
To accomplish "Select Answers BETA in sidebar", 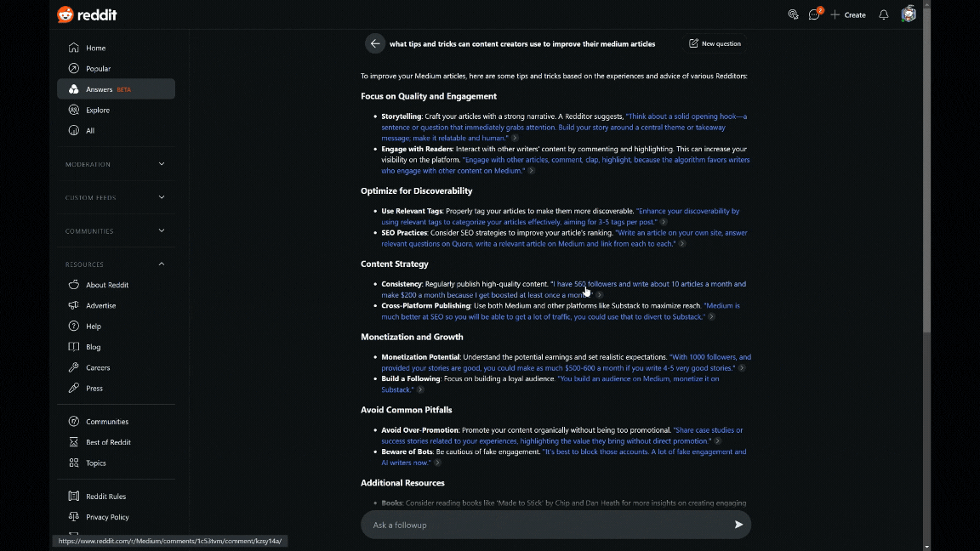I will pos(116,88).
